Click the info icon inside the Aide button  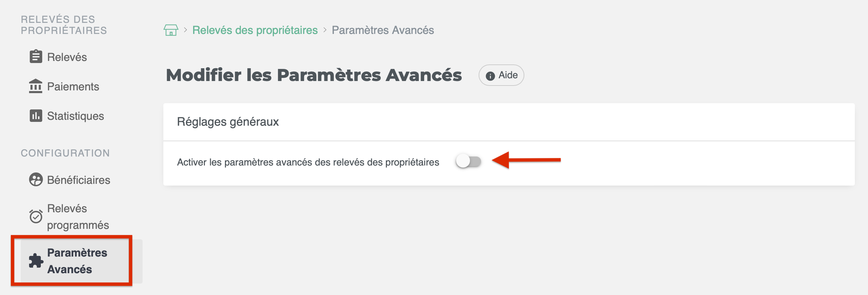pyautogui.click(x=491, y=75)
